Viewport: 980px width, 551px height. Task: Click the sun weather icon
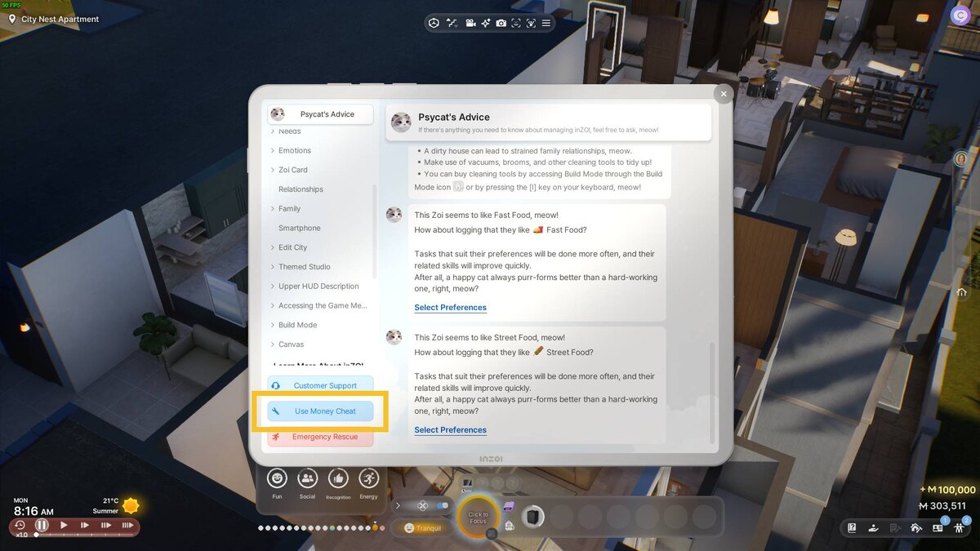pos(131,506)
